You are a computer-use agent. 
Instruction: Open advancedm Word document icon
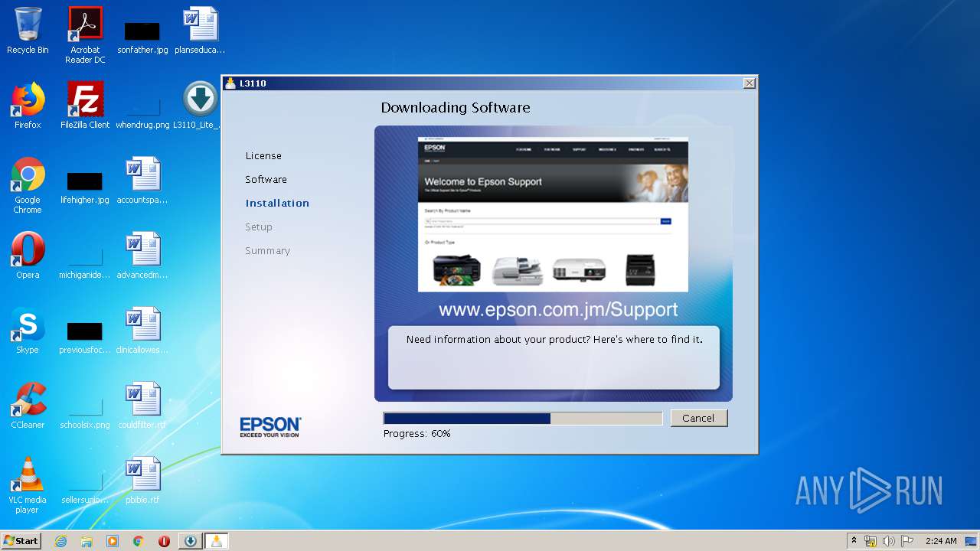pos(142,256)
